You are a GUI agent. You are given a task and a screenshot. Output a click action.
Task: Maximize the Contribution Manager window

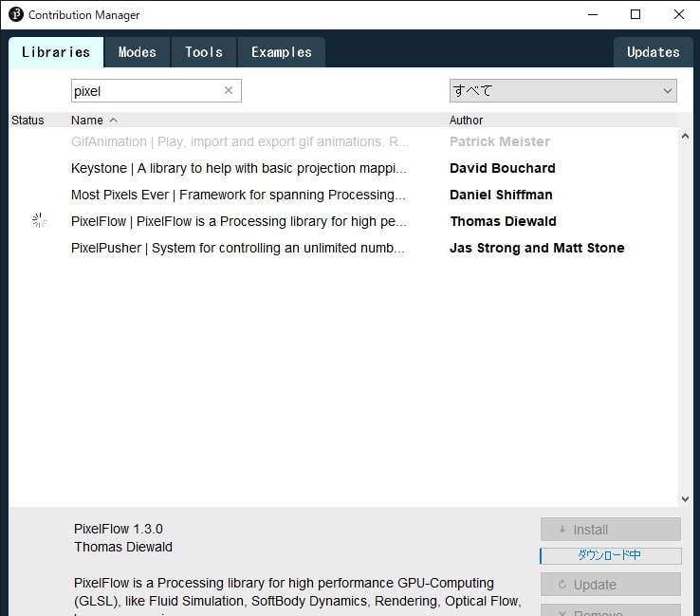pos(636,14)
